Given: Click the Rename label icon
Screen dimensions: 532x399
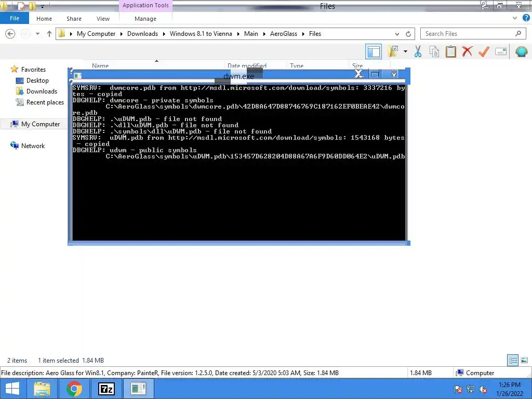Looking at the screenshot, I should 501,51.
